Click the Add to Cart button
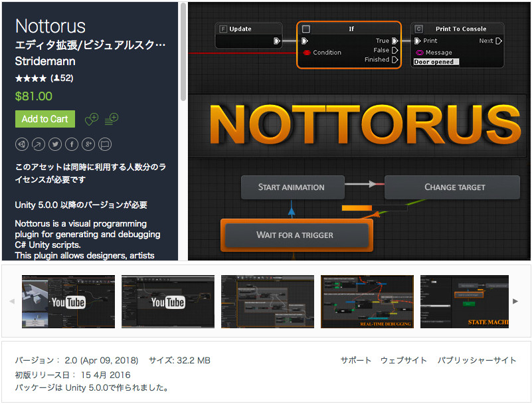 click(45, 119)
